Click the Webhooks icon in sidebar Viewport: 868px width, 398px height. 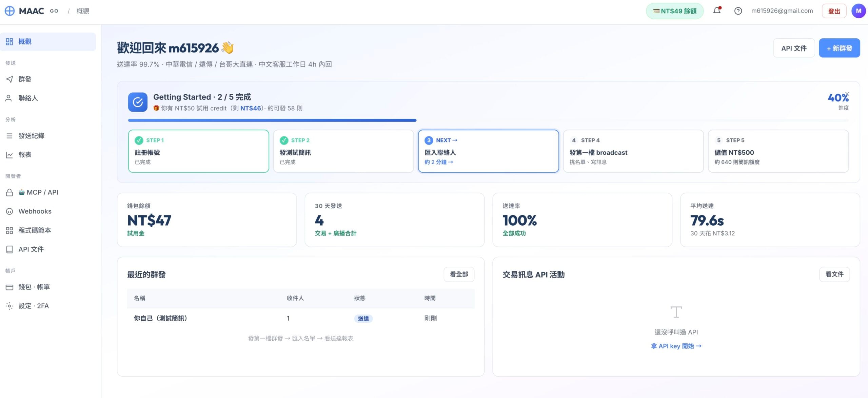pyautogui.click(x=9, y=211)
